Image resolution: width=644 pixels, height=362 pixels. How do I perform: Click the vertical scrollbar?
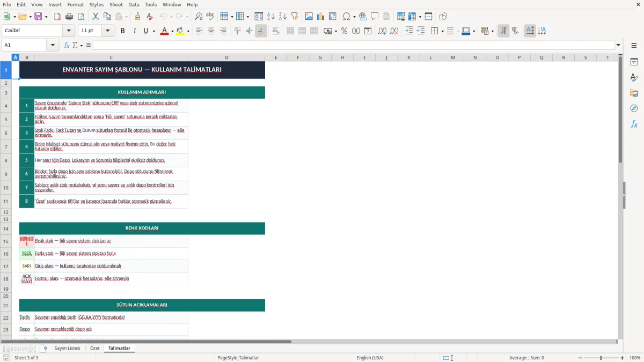coord(620,197)
